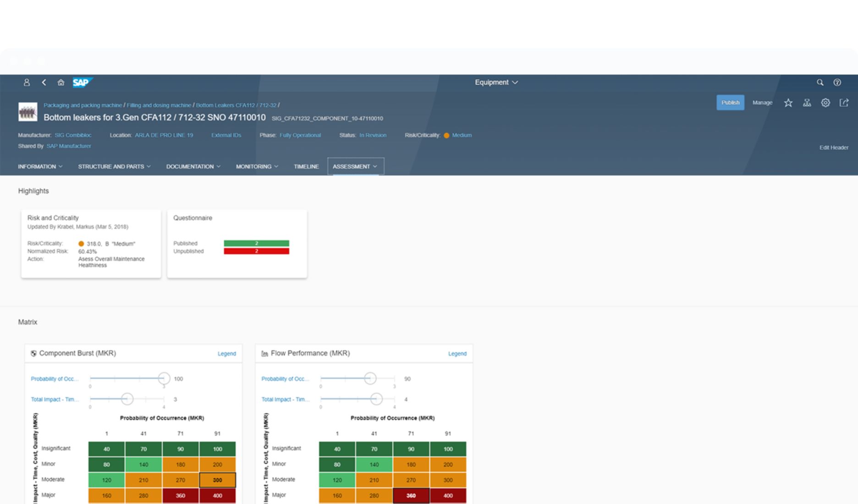This screenshot has height=504, width=858.
Task: Open the user profile icon
Action: tap(27, 82)
